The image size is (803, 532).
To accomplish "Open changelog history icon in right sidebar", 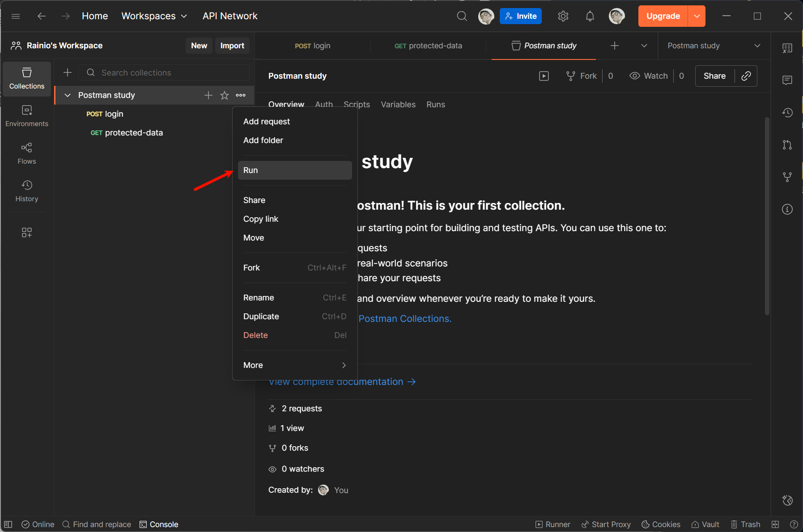I will [787, 113].
